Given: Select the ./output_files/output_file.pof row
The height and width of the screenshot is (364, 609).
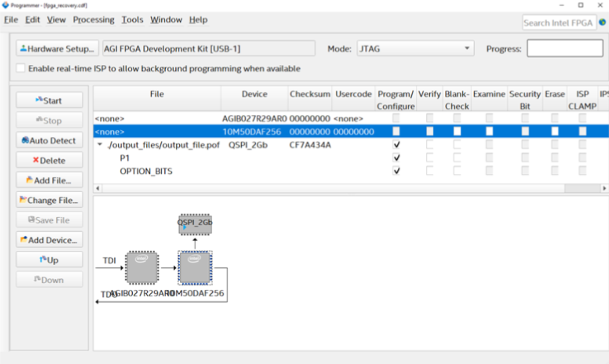Looking at the screenshot, I should (x=351, y=145).
